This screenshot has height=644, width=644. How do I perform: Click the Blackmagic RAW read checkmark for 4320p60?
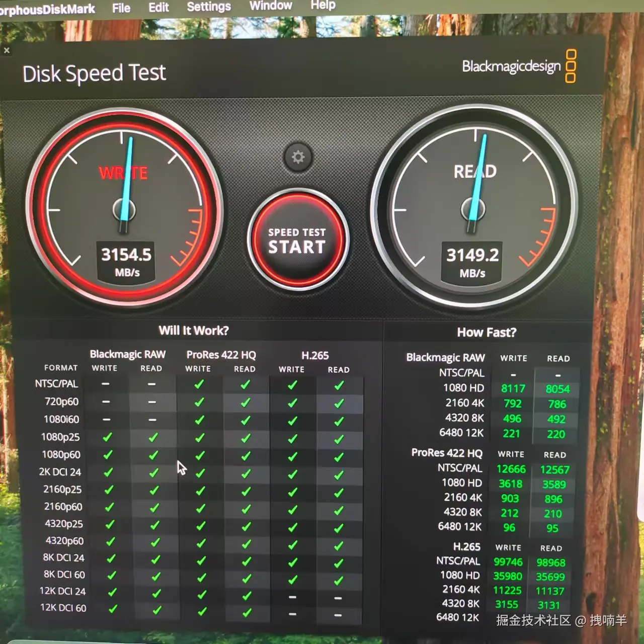(x=155, y=543)
